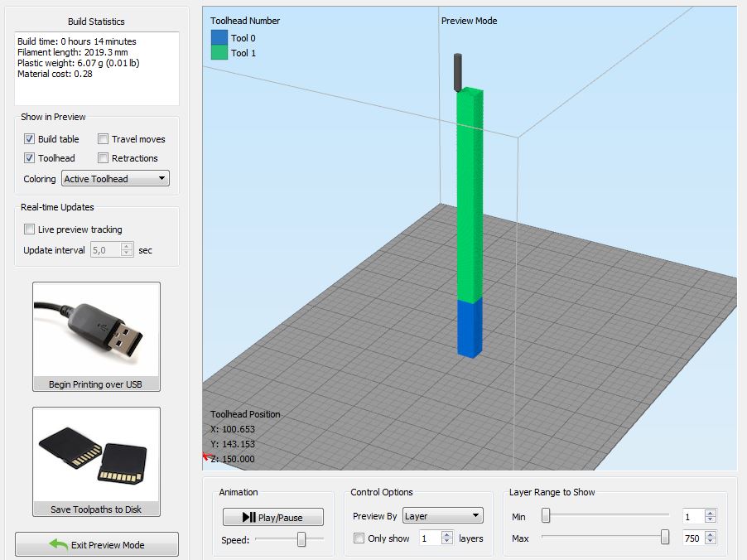Uncheck the Build table checkbox
Viewport: 747px width, 560px height.
coord(30,139)
